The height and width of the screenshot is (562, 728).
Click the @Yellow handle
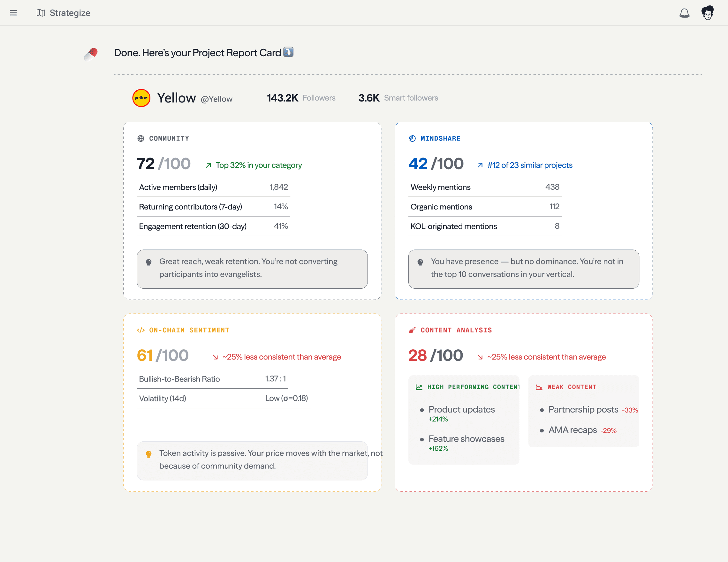(x=216, y=99)
